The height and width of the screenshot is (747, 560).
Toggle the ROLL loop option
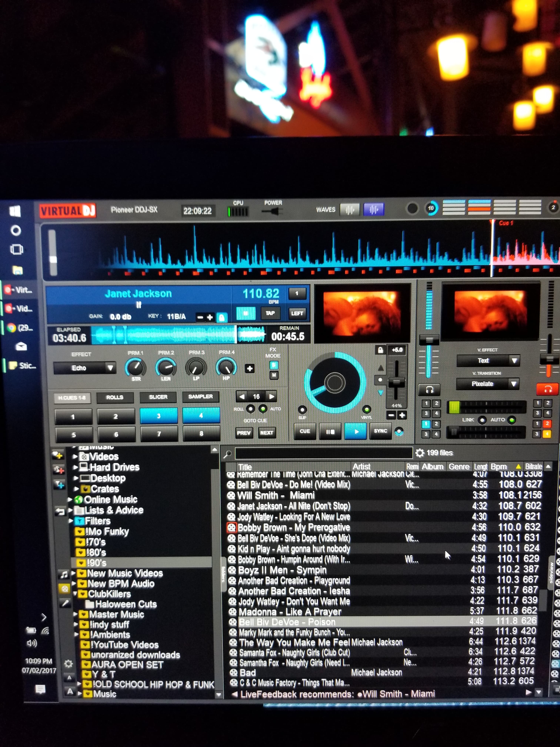pyautogui.click(x=250, y=409)
